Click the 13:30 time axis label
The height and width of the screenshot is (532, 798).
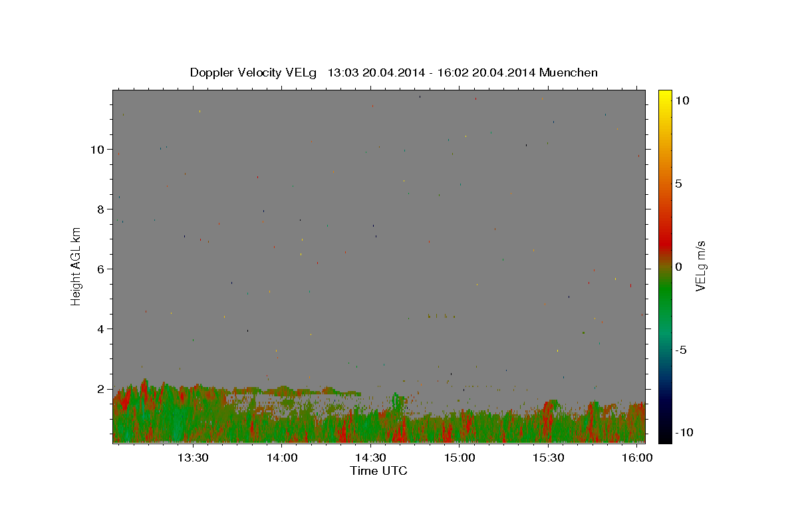pyautogui.click(x=194, y=458)
